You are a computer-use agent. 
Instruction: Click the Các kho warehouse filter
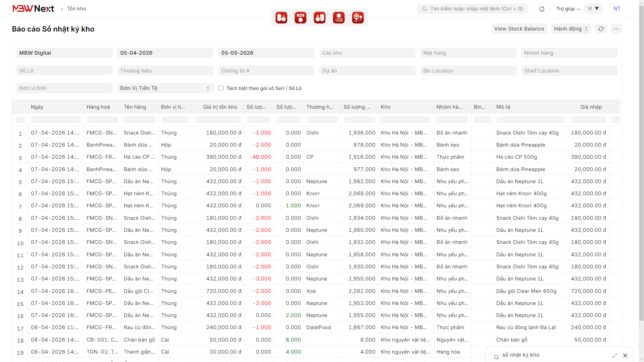coord(367,53)
